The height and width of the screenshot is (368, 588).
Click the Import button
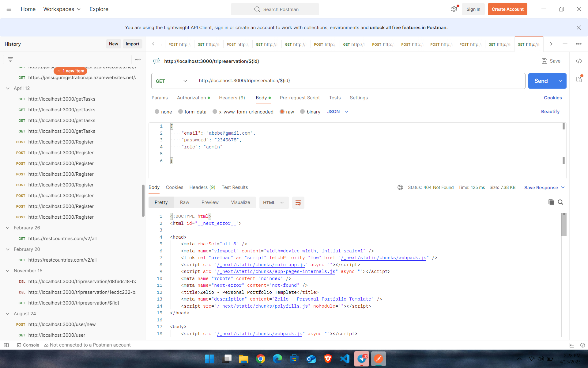(132, 44)
